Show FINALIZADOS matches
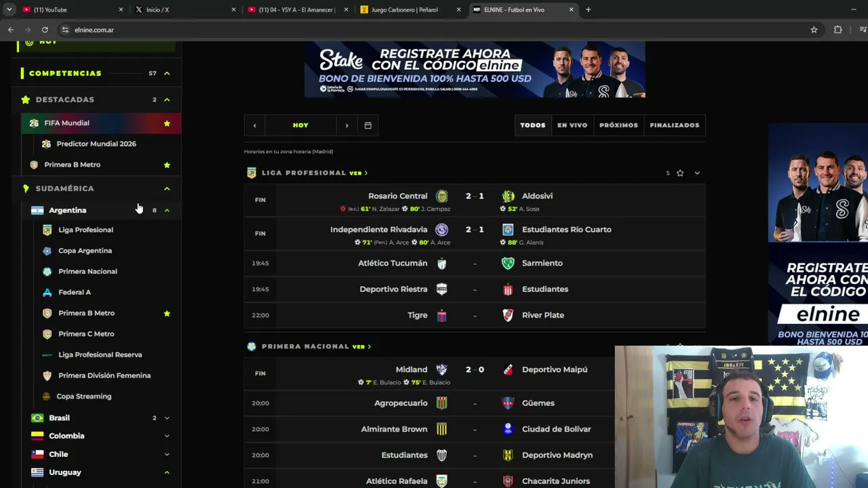This screenshot has width=868, height=488. 674,125
